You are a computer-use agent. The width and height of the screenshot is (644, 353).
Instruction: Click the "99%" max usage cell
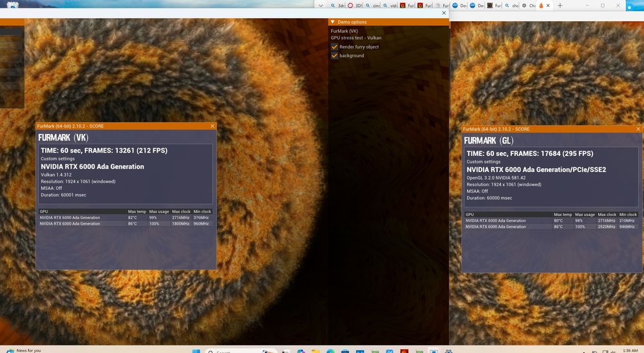click(153, 217)
